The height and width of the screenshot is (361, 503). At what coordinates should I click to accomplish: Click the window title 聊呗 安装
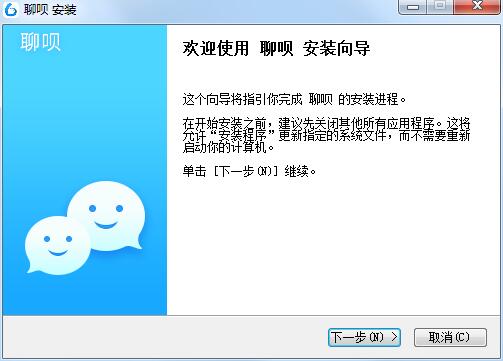click(50, 10)
